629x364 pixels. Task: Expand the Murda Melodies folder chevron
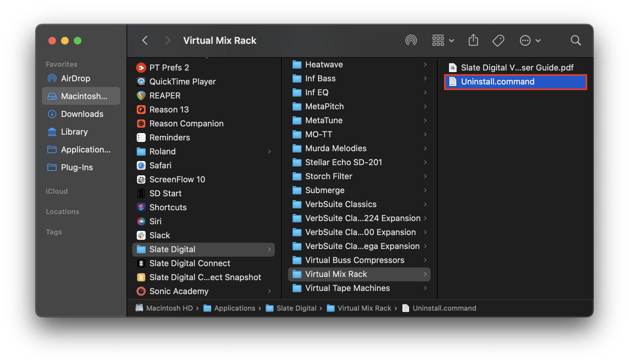pyautogui.click(x=425, y=148)
